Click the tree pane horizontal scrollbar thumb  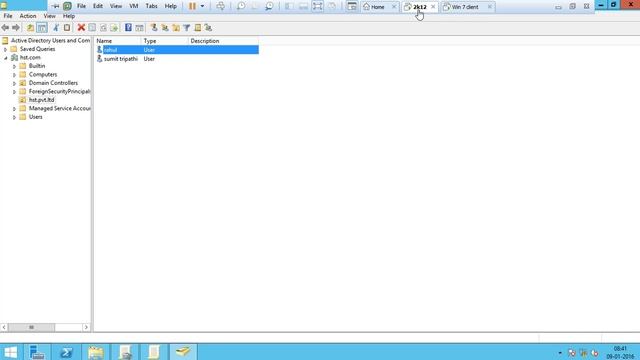click(31, 327)
